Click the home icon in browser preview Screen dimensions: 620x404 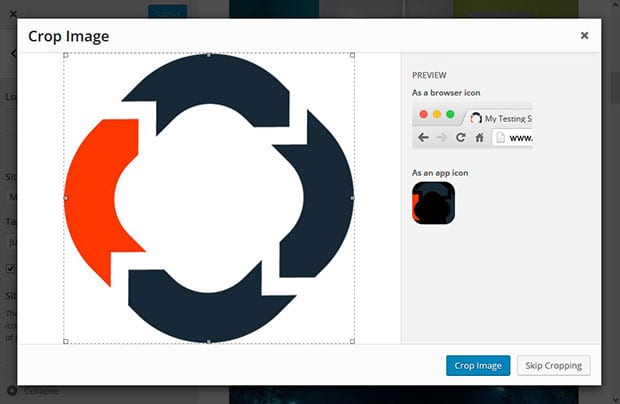point(479,138)
